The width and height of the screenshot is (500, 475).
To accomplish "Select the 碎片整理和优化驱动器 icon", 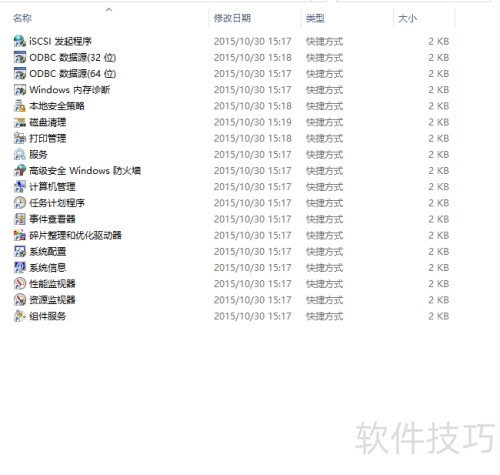I will (20, 235).
